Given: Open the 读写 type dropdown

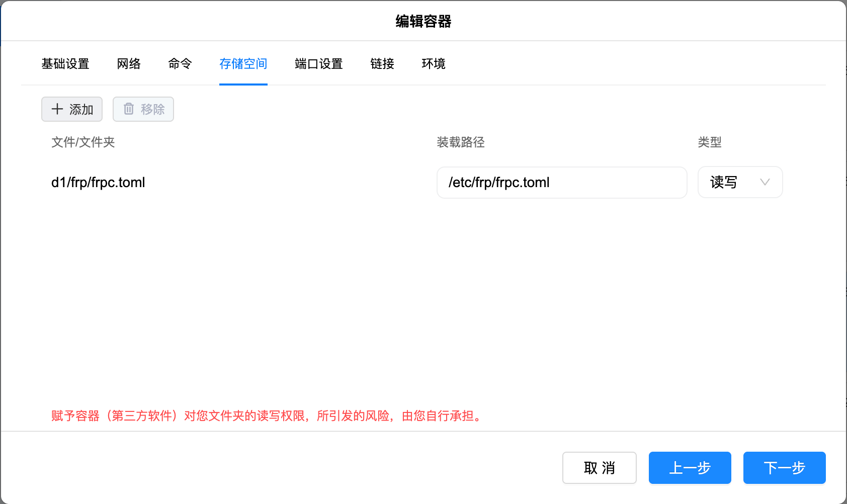Looking at the screenshot, I should tap(740, 182).
